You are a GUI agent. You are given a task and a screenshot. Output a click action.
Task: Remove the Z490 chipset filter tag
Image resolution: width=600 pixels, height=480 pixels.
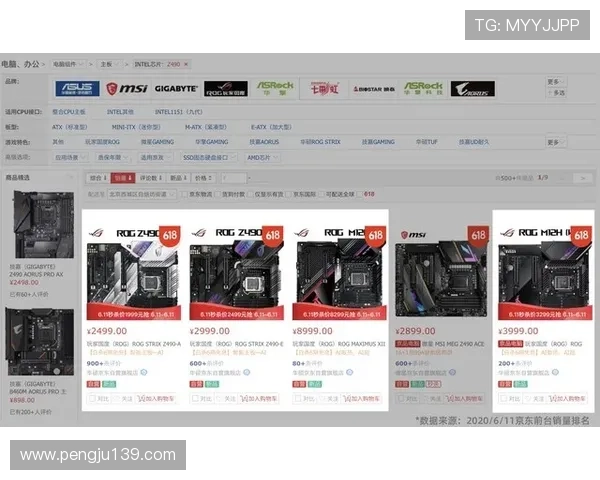point(186,64)
